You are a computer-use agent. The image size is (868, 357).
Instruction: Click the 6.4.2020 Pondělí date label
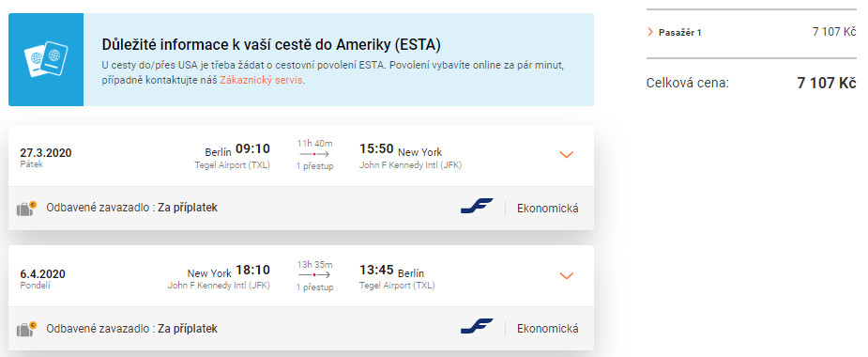click(42, 278)
